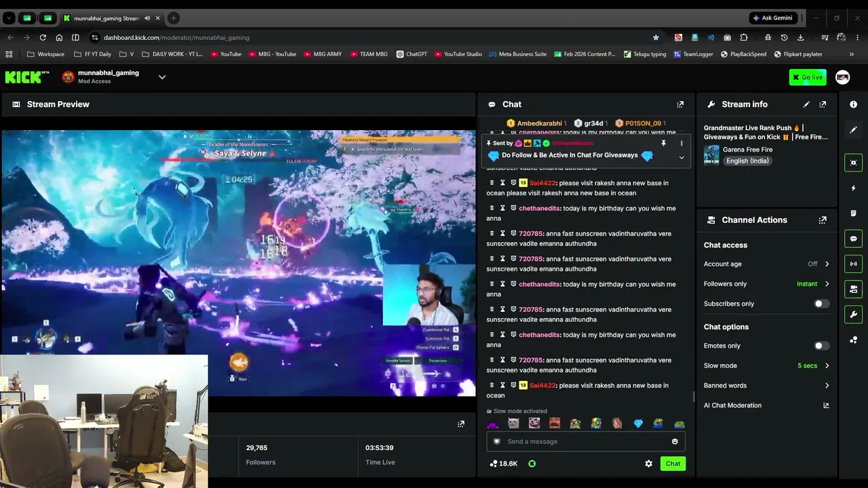This screenshot has height=488, width=868.
Task: Open the English (India) language tag
Action: pyautogui.click(x=747, y=161)
